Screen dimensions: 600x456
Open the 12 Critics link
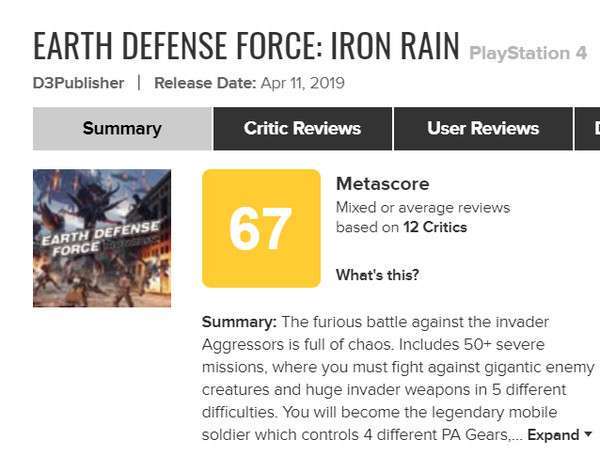pos(435,227)
